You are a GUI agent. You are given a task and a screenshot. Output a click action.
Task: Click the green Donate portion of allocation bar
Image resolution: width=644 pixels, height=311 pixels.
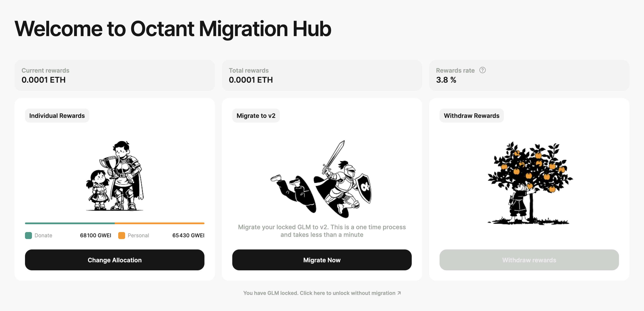tap(70, 223)
